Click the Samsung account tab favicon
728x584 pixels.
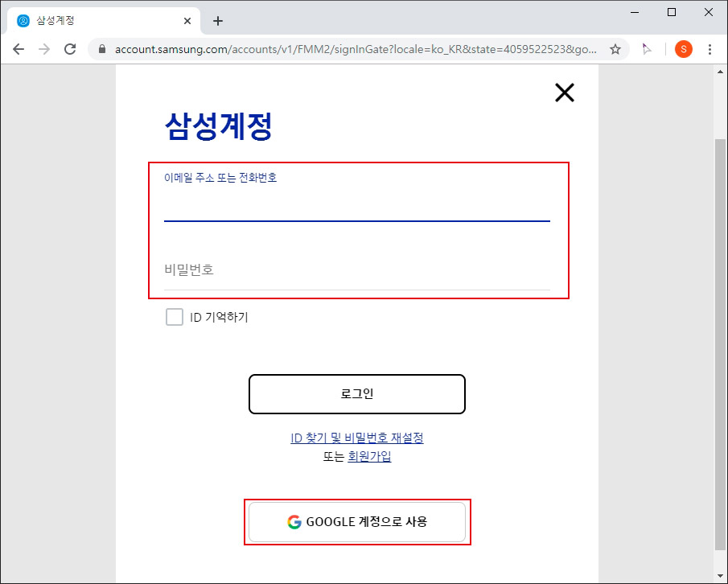23,20
